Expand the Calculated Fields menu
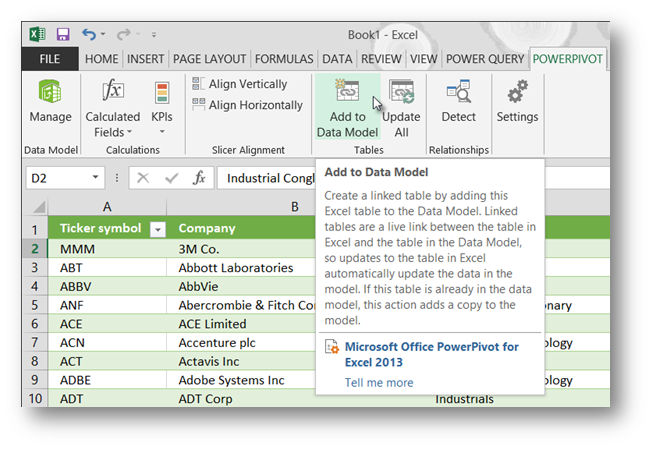This screenshot has width=652, height=449. pyautogui.click(x=113, y=109)
